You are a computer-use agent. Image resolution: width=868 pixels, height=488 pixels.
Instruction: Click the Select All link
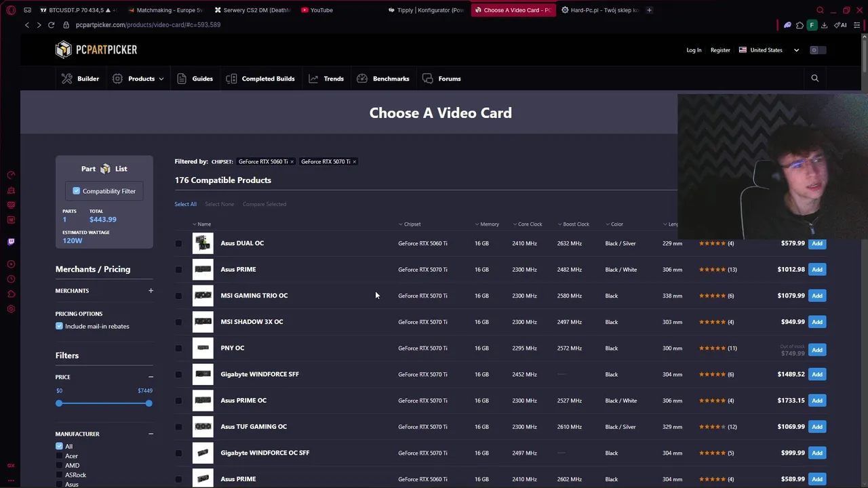pyautogui.click(x=185, y=204)
